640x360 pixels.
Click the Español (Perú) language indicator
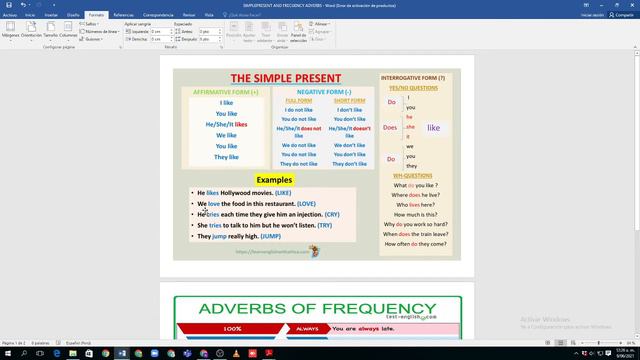pos(78,343)
